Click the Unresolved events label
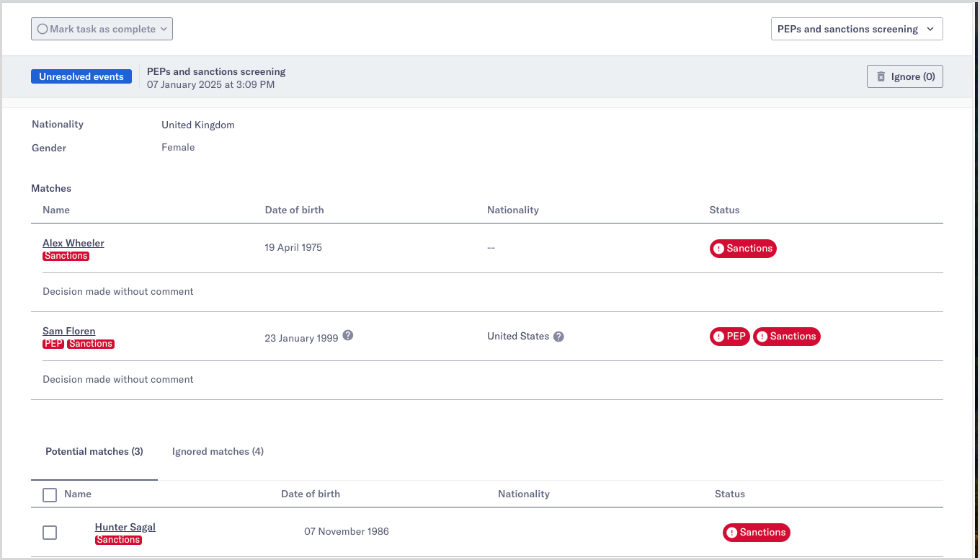Viewport: 980px width, 560px height. coord(81,77)
